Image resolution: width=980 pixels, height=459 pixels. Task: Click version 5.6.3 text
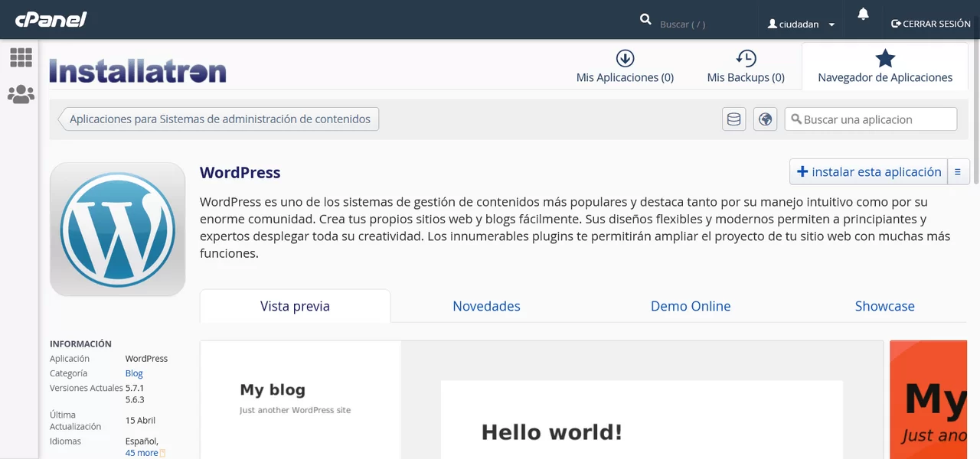tap(135, 399)
